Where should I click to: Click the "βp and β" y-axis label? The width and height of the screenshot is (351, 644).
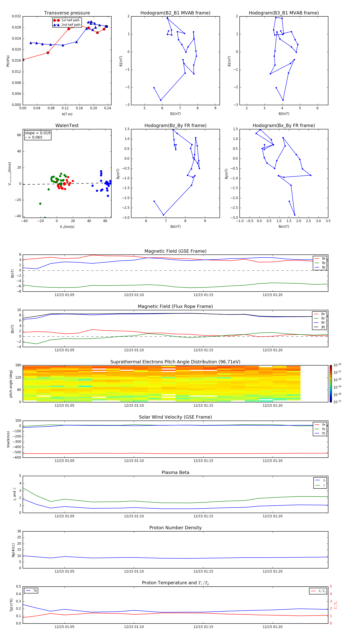point(14,494)
